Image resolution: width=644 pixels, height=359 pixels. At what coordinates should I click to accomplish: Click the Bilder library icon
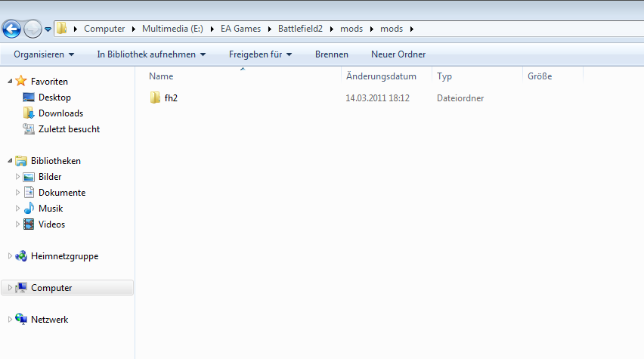pyautogui.click(x=29, y=177)
